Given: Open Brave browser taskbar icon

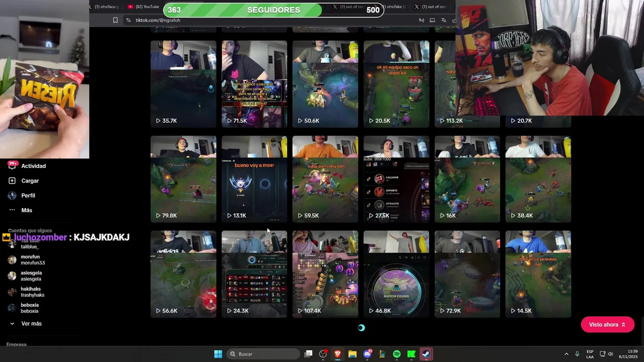Looking at the screenshot, I should (x=338, y=354).
